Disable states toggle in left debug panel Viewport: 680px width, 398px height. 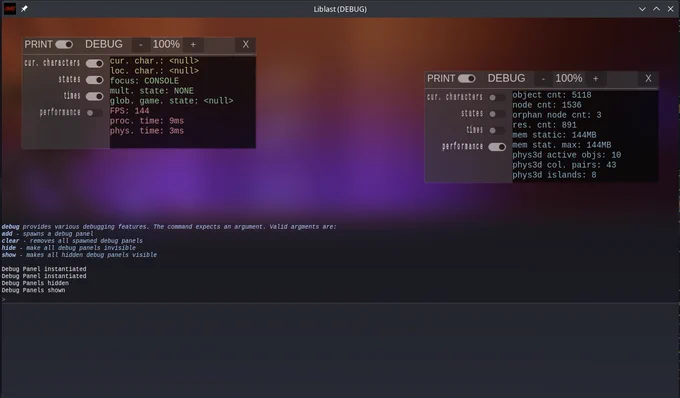tap(95, 80)
